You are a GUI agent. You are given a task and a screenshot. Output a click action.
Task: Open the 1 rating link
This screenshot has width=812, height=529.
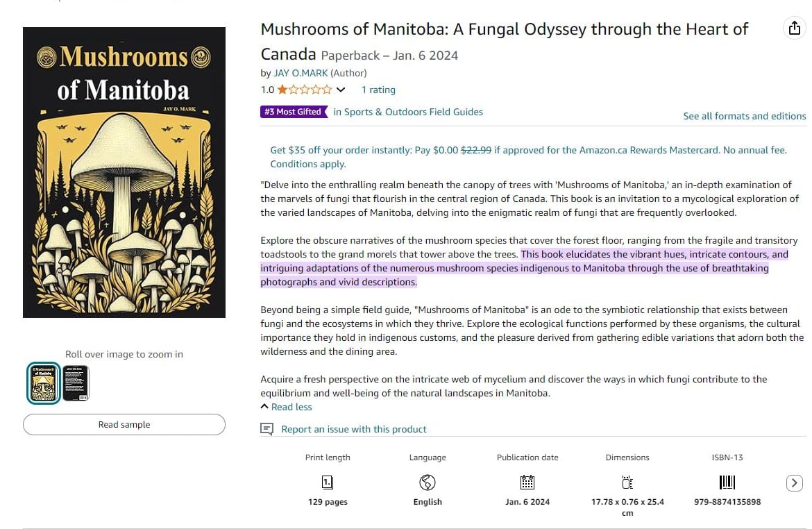(378, 90)
